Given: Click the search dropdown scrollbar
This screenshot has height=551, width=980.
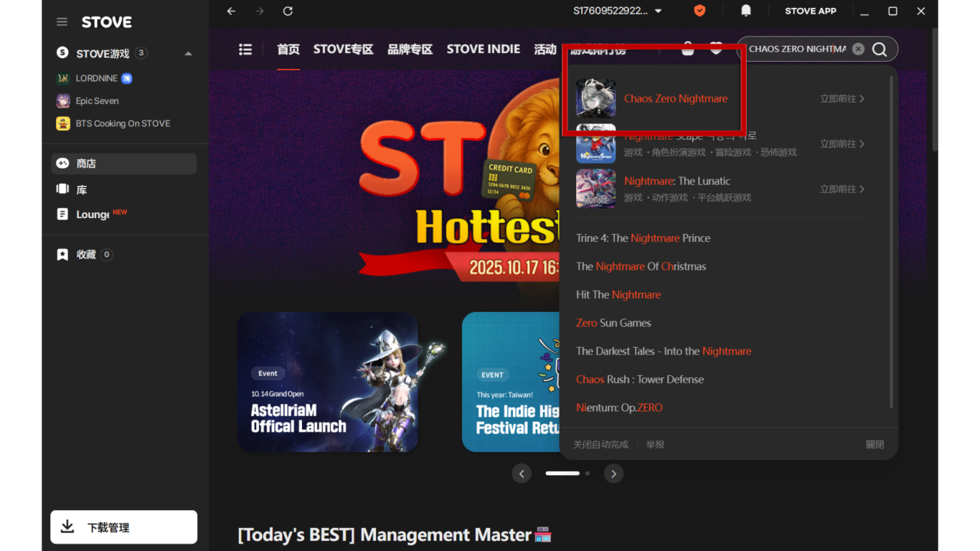Looking at the screenshot, I should click(x=892, y=242).
